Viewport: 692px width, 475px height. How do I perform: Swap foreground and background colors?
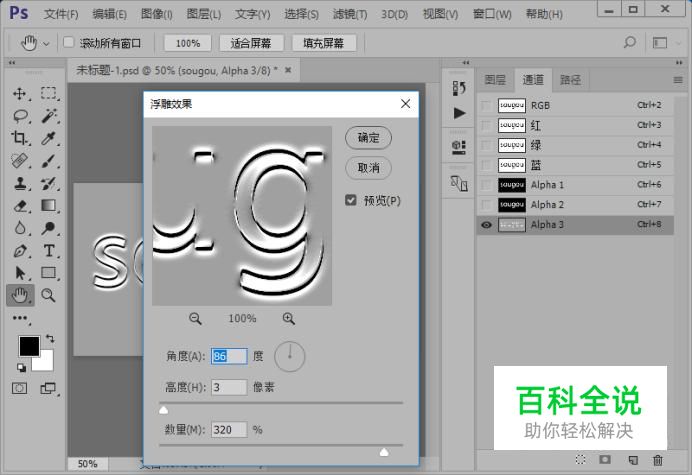(x=50, y=339)
